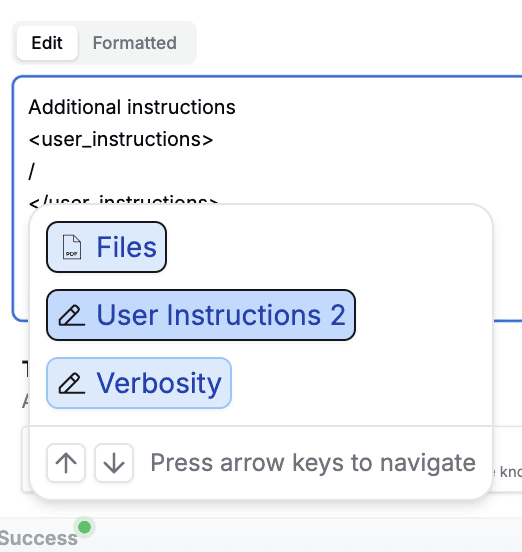
Task: Click the up arrow navigation key icon
Action: point(66,463)
